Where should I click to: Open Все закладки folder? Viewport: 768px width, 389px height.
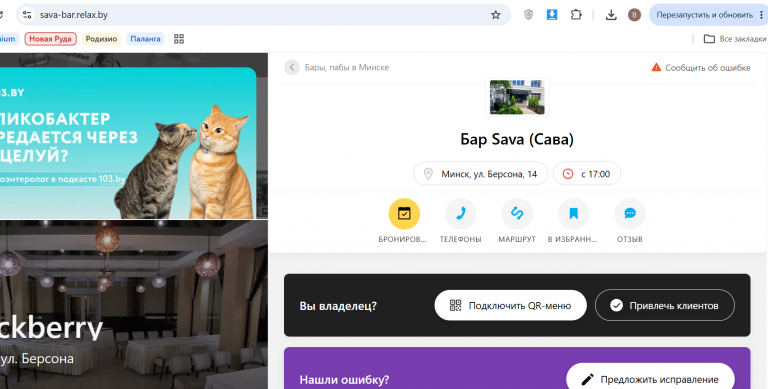735,39
